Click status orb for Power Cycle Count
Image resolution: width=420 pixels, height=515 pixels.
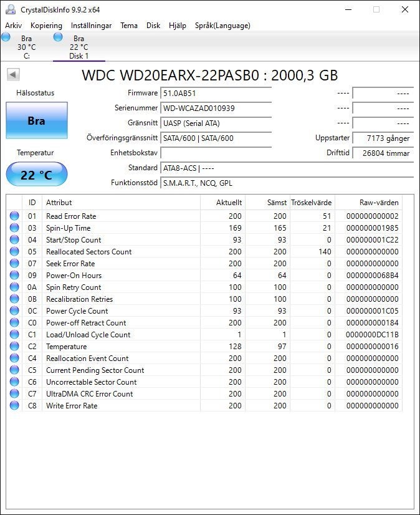click(14, 310)
